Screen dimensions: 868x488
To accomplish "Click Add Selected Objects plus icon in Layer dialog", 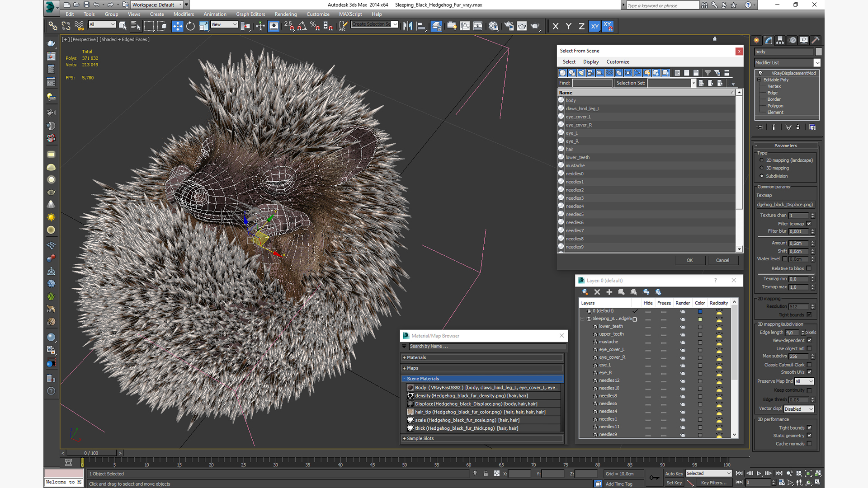I will point(609,292).
